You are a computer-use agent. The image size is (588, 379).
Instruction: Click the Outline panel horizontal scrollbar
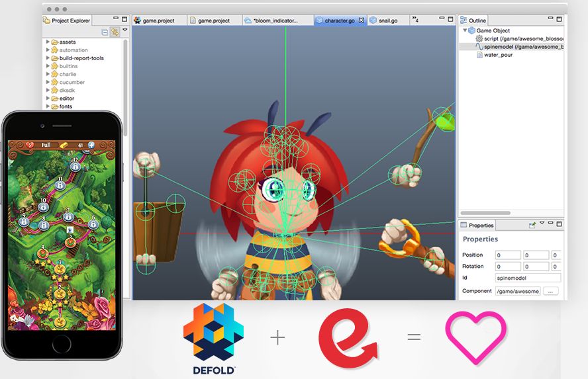point(485,213)
